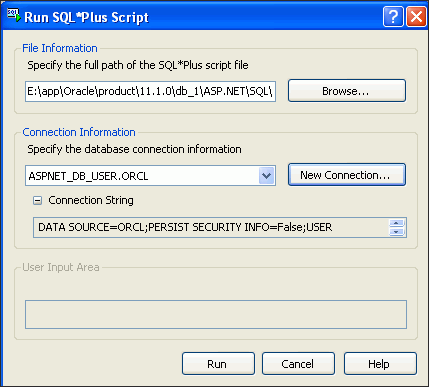The image size is (429, 387).
Task: Click 'Specify the database connection information' text
Action: pos(134,149)
